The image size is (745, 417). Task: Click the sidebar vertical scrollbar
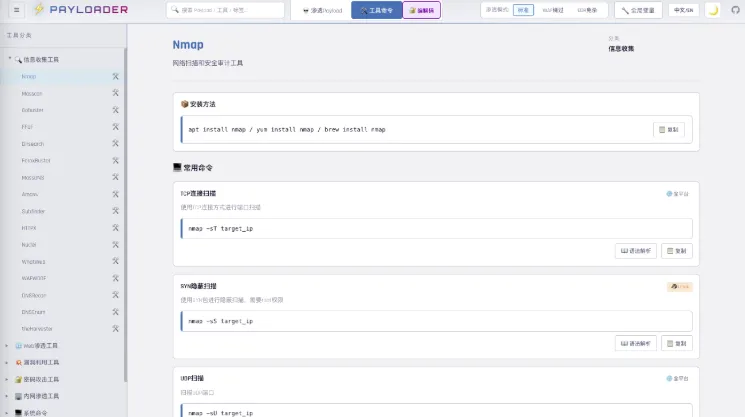125,215
